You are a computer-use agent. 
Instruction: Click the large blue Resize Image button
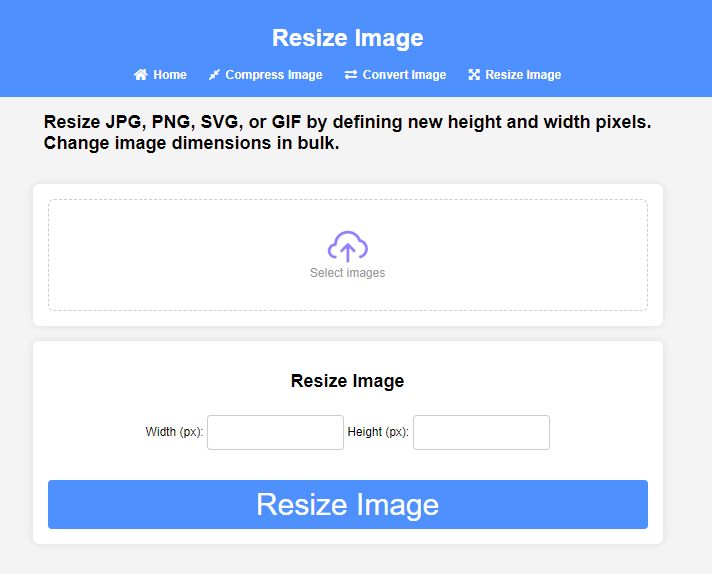click(x=348, y=504)
